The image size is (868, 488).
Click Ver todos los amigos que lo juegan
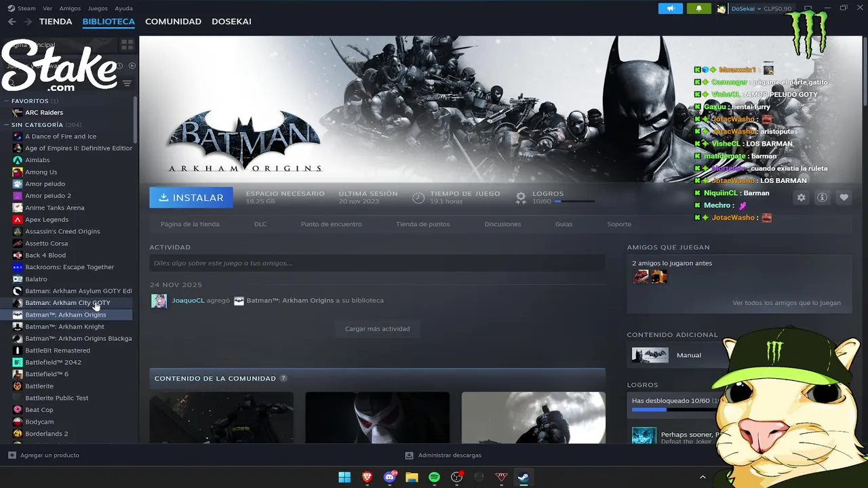tap(787, 303)
